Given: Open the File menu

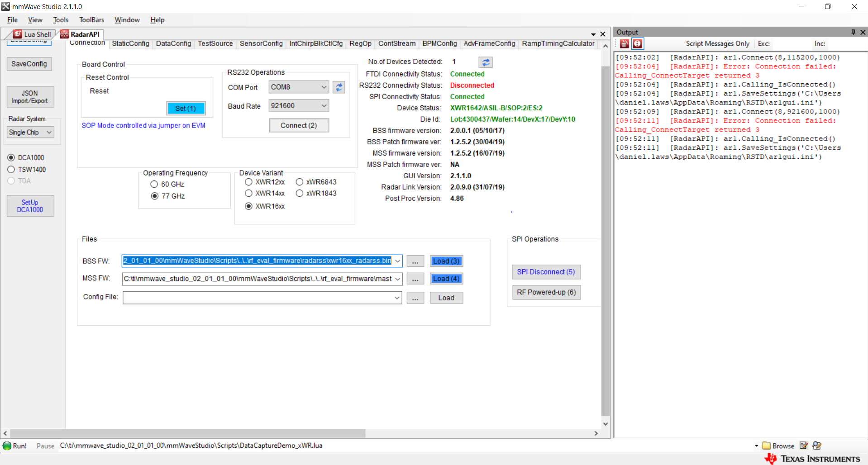Looking at the screenshot, I should 12,20.
